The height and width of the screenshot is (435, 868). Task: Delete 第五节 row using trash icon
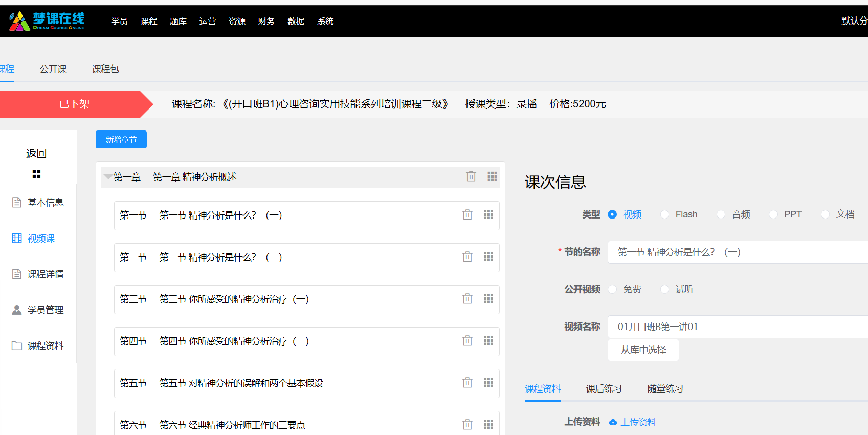pos(468,383)
